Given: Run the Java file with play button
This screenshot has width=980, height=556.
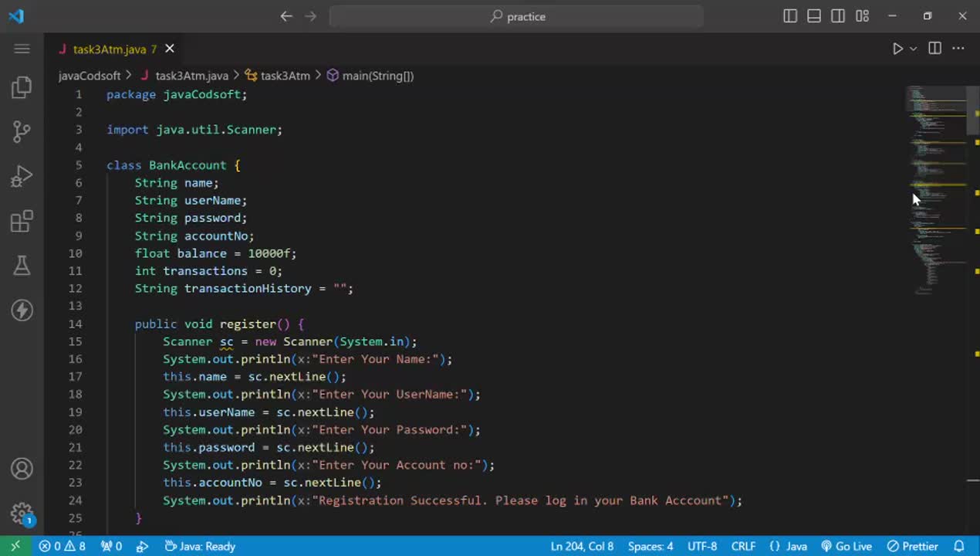Looking at the screenshot, I should click(897, 49).
